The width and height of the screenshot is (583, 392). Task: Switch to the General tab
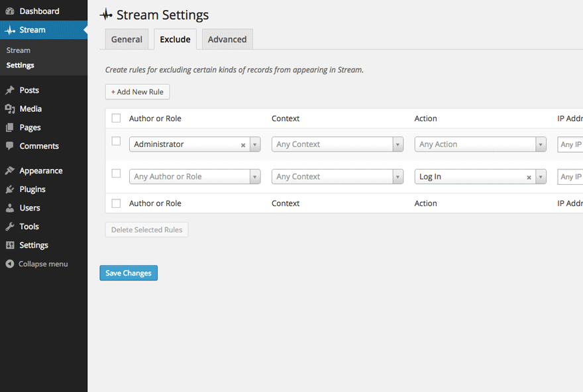pos(127,39)
